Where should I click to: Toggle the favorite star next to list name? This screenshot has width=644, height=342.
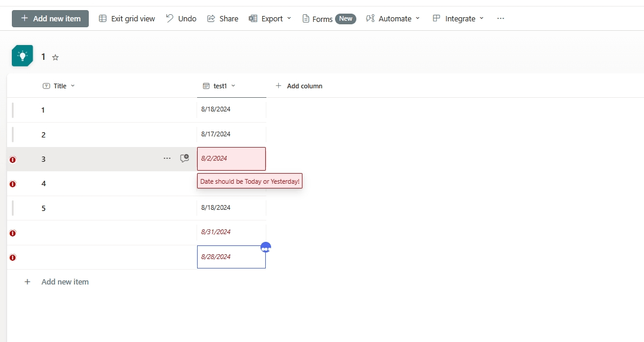(x=56, y=57)
